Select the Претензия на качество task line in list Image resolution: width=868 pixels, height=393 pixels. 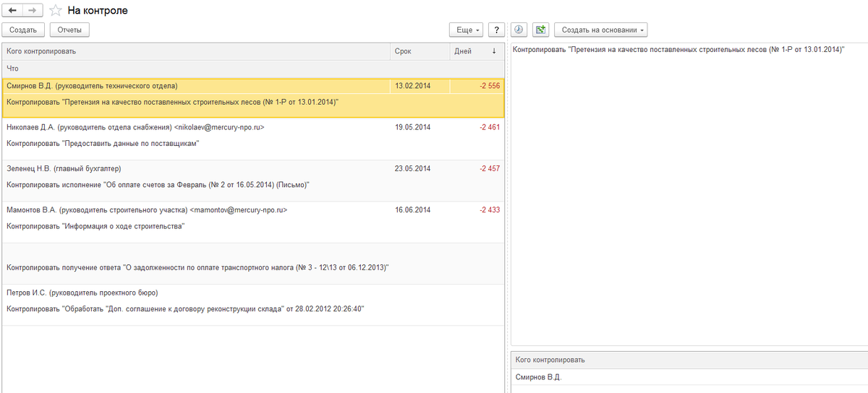(x=172, y=103)
